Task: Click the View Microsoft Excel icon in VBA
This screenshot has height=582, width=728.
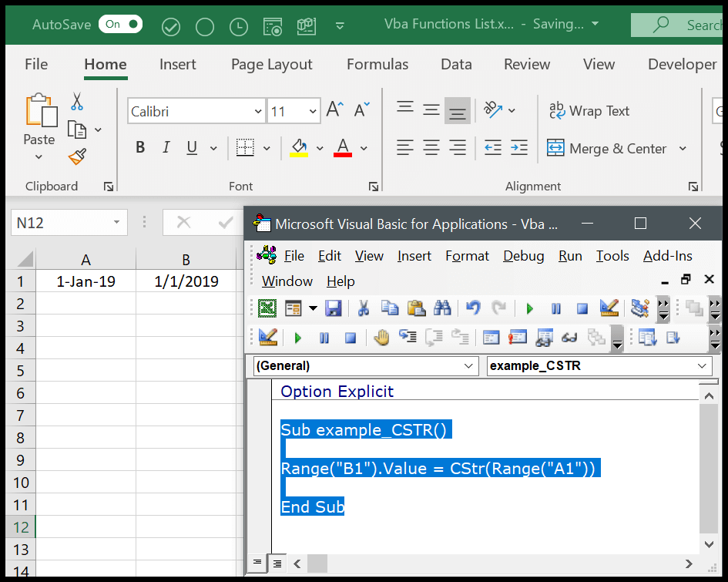Action: pyautogui.click(x=266, y=308)
